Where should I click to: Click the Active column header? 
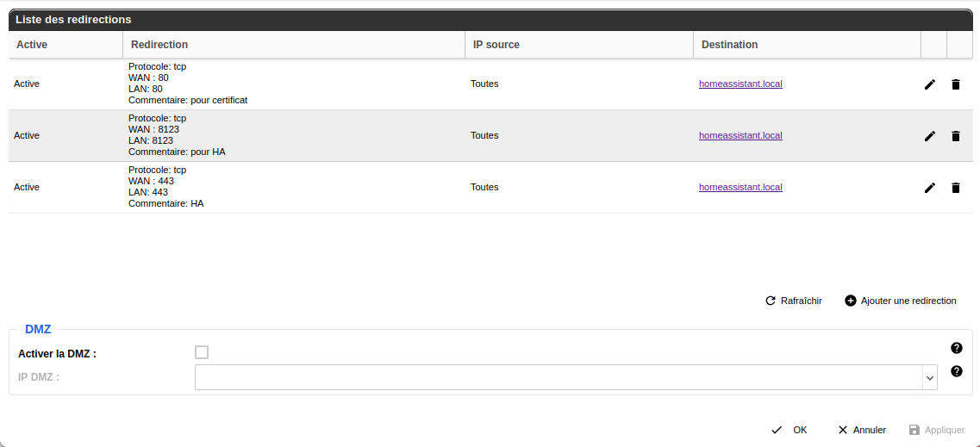32,45
